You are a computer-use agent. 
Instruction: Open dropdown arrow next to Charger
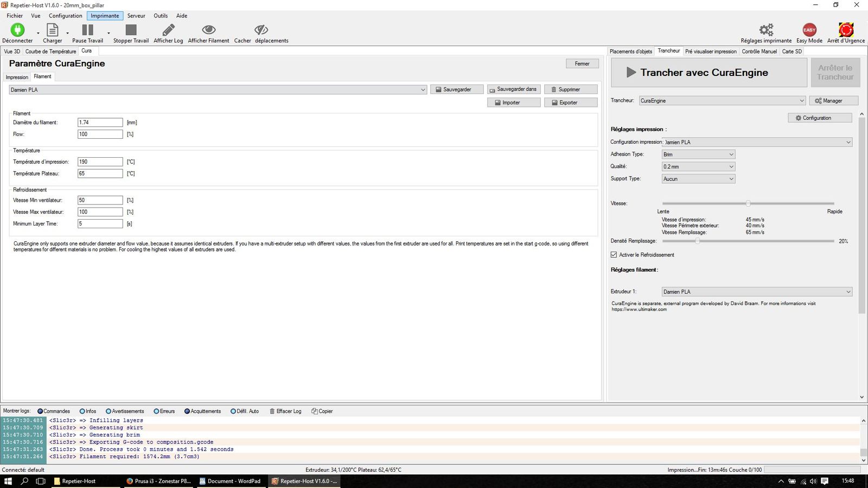click(x=68, y=33)
